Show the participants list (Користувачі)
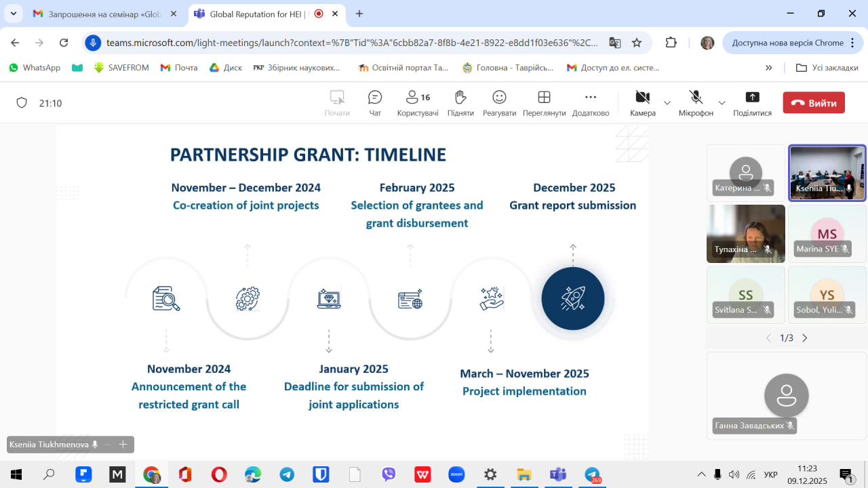 (418, 103)
